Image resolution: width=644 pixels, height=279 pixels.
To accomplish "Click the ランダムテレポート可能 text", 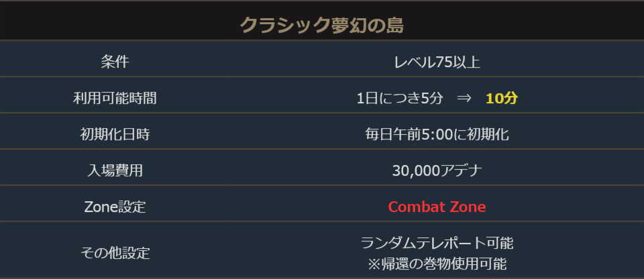I will pos(437,243).
